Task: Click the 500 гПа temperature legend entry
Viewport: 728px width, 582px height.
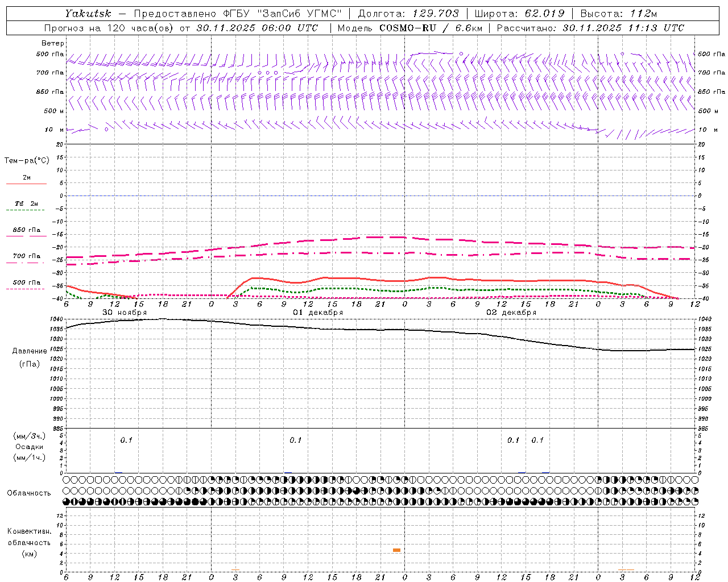Action: 27,282
